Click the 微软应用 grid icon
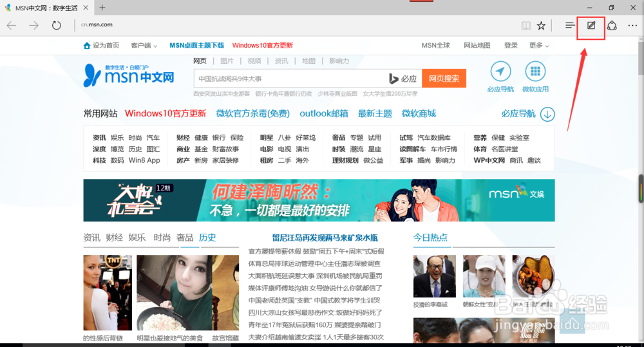The image size is (644, 347). [535, 71]
